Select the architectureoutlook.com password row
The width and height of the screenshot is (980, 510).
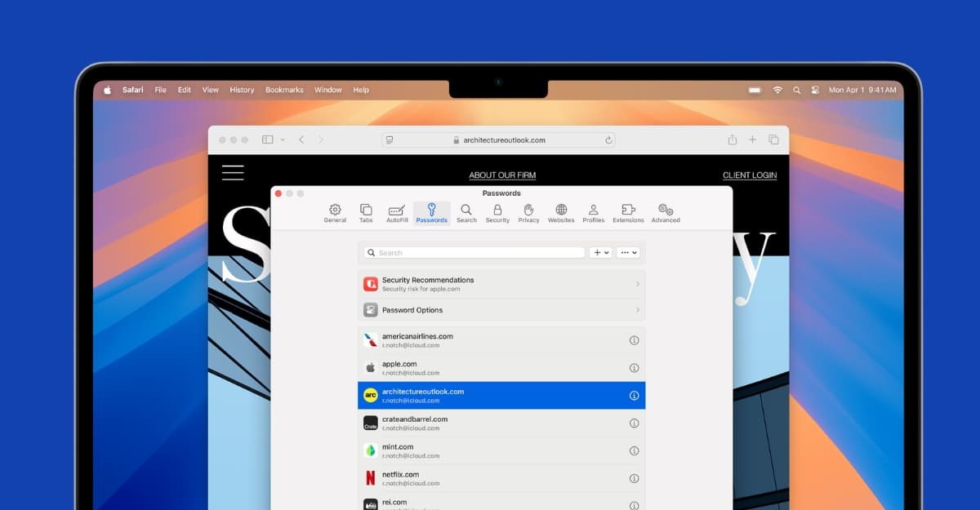click(501, 396)
